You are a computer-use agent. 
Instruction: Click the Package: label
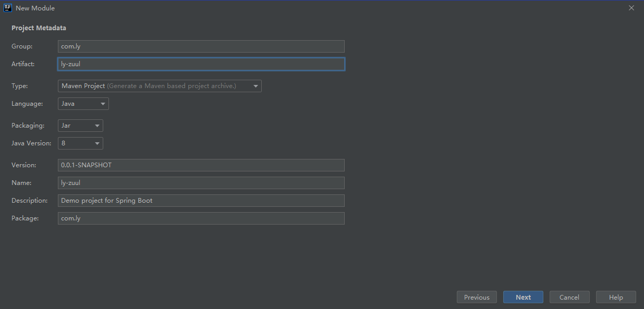25,218
